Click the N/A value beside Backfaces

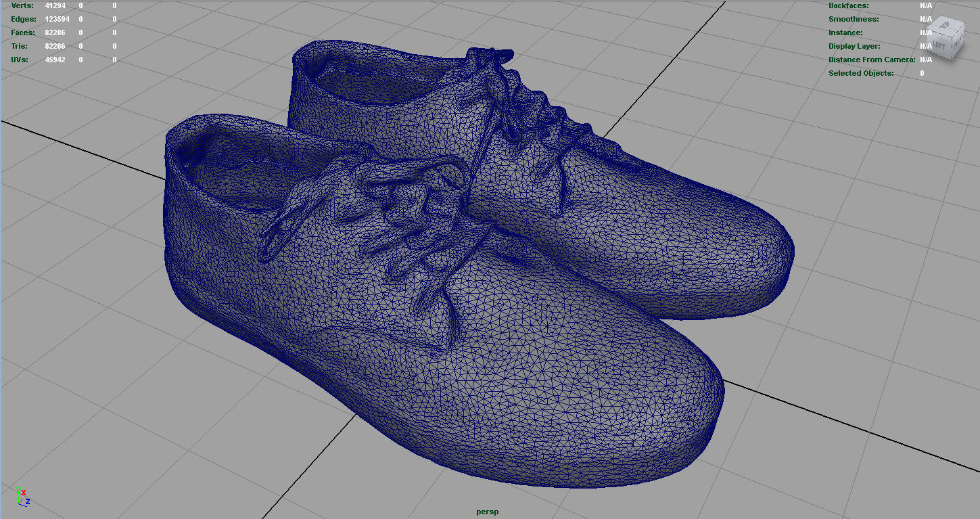(x=926, y=5)
